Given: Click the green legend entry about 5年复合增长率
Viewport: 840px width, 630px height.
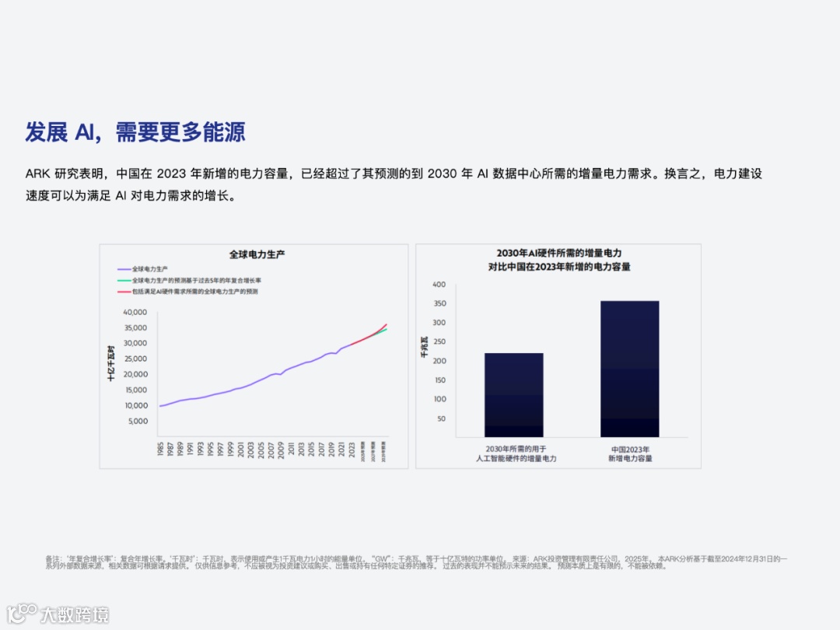Looking at the screenshot, I should [197, 280].
